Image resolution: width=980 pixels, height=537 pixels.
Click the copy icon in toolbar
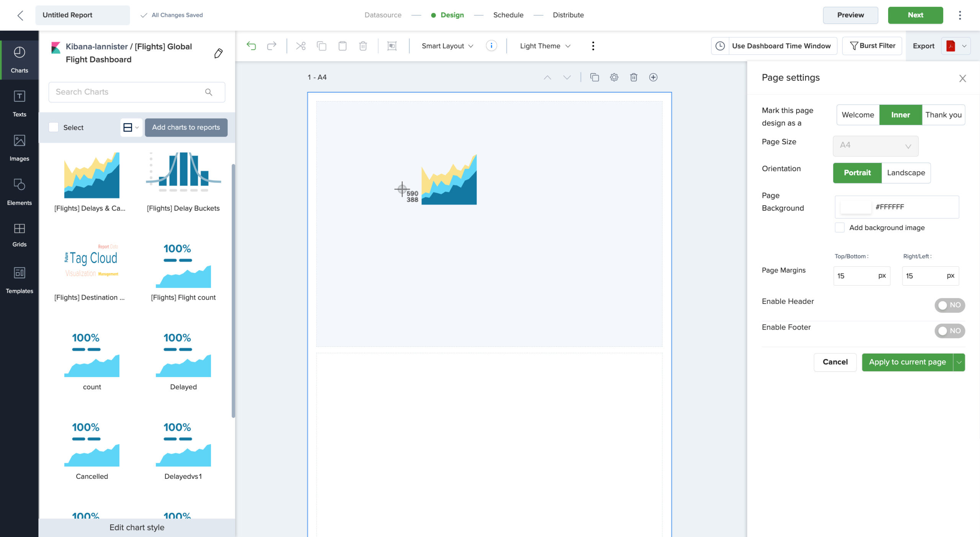(x=322, y=46)
